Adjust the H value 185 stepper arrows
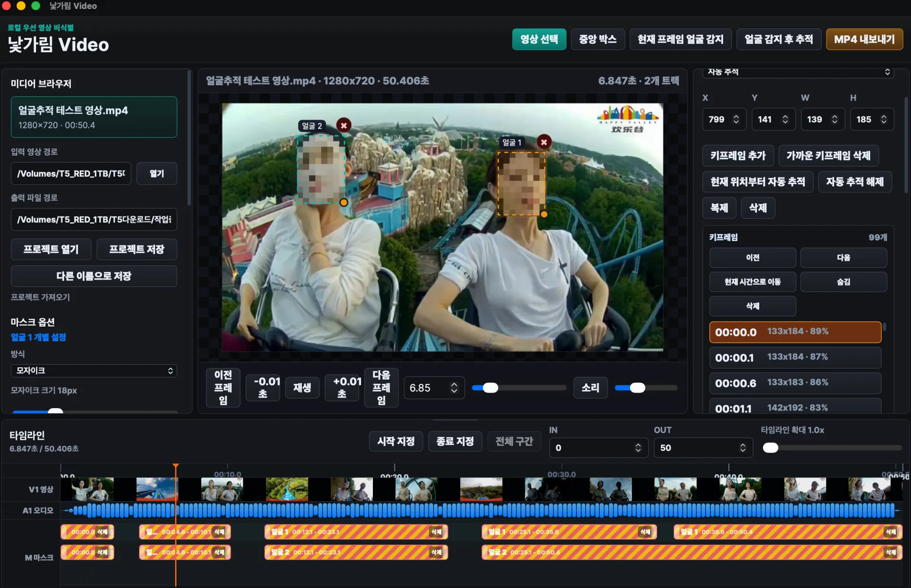 coord(883,119)
